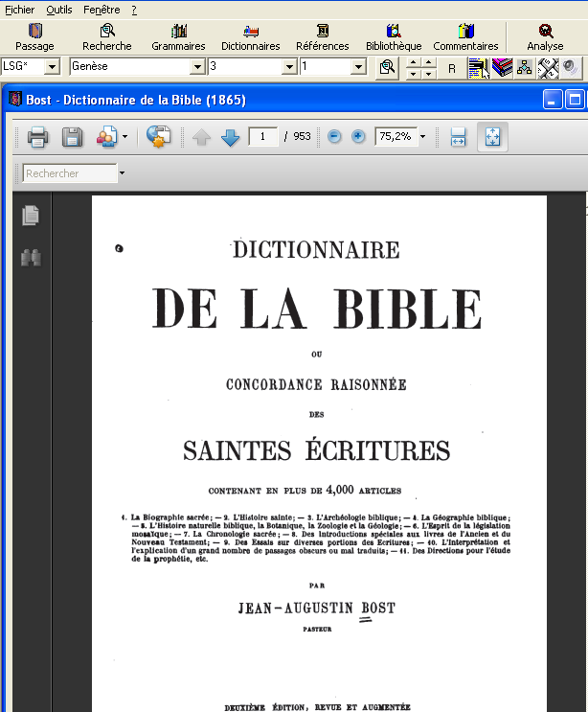Open the 75,2% zoom level dropdown
Image resolution: width=588 pixels, height=712 pixels.
point(423,136)
